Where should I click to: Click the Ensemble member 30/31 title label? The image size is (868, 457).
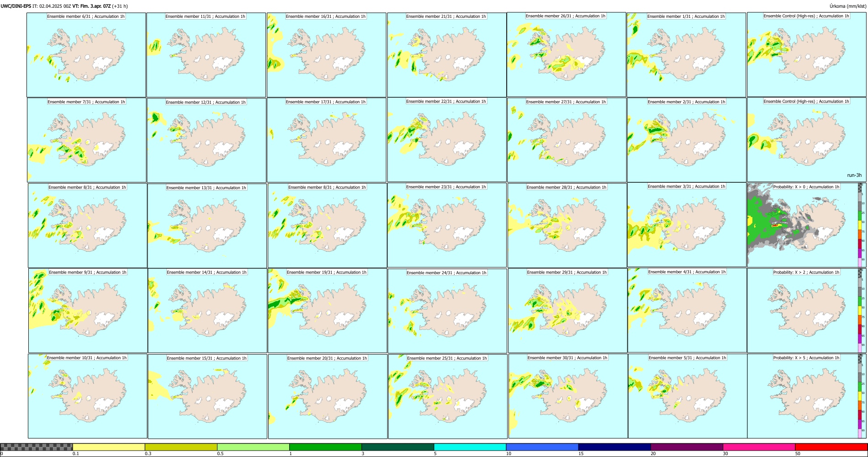click(x=567, y=358)
